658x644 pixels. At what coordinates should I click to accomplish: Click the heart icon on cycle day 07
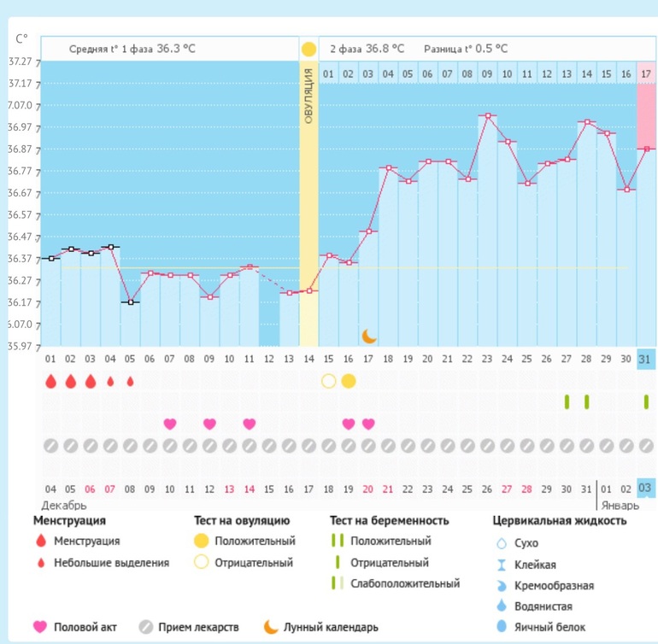point(169,424)
